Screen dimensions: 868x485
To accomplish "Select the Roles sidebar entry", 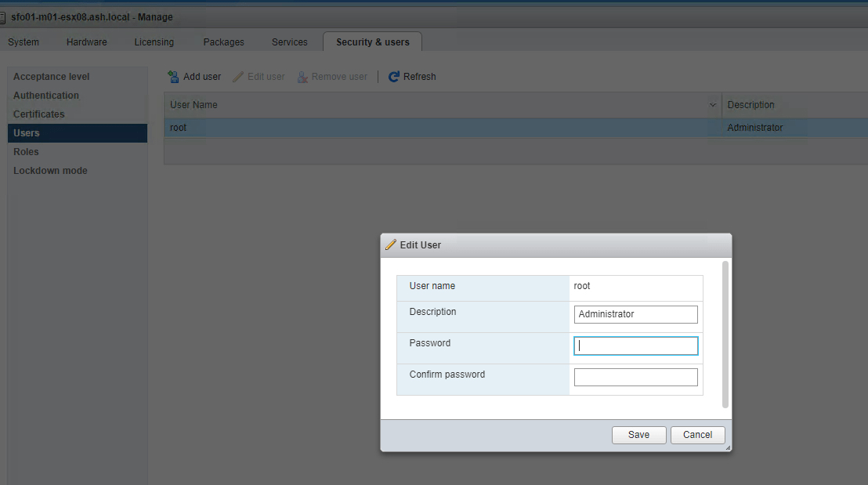I will click(x=25, y=151).
